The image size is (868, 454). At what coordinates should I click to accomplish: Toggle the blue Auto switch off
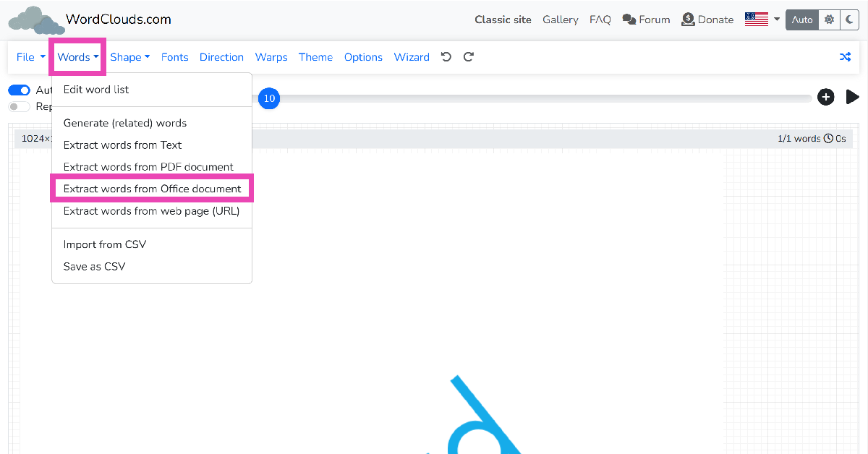(x=19, y=90)
